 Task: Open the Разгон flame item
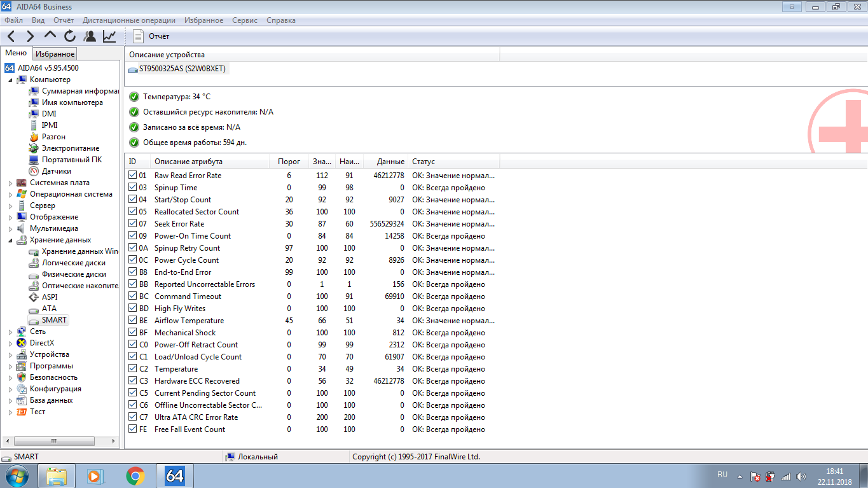(53, 137)
